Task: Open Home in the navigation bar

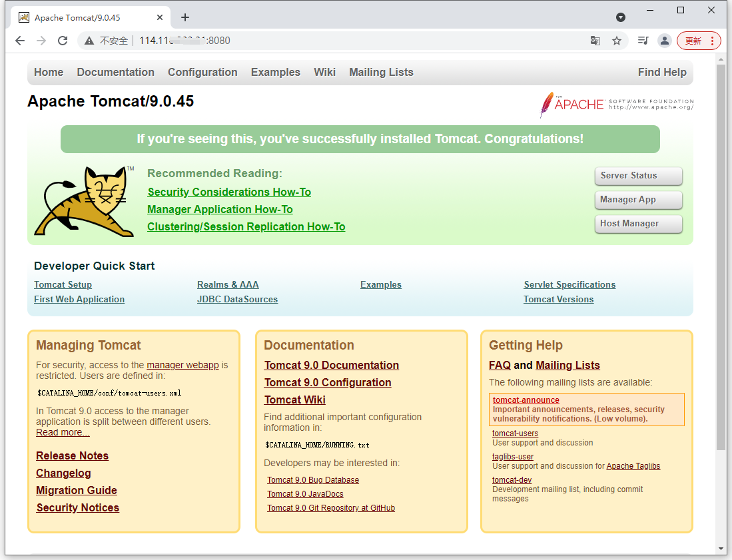Action: (x=49, y=73)
